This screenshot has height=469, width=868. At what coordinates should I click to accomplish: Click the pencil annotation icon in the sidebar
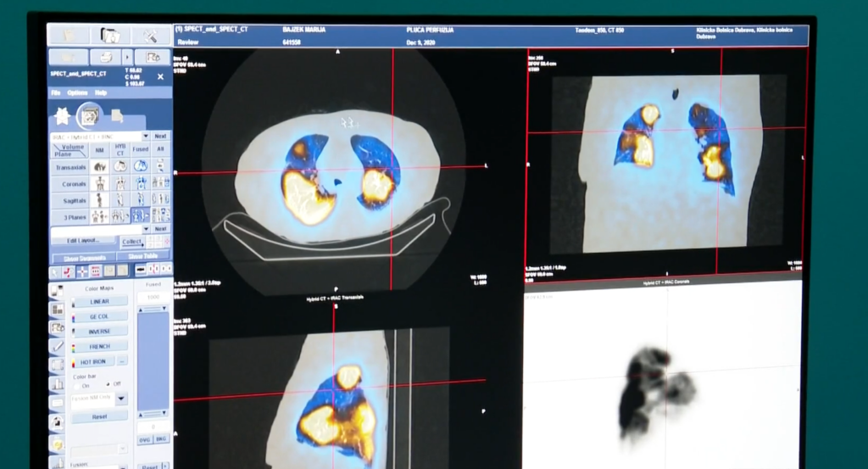[x=58, y=346]
